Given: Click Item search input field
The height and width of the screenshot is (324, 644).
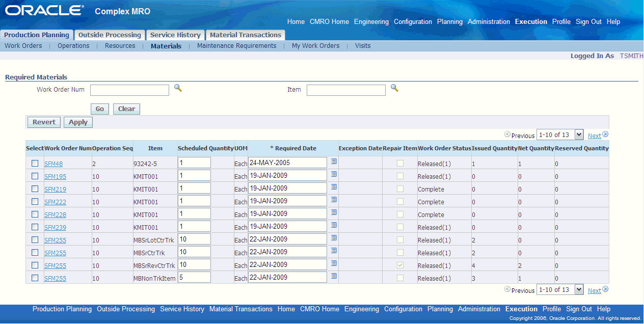Looking at the screenshot, I should coord(346,90).
